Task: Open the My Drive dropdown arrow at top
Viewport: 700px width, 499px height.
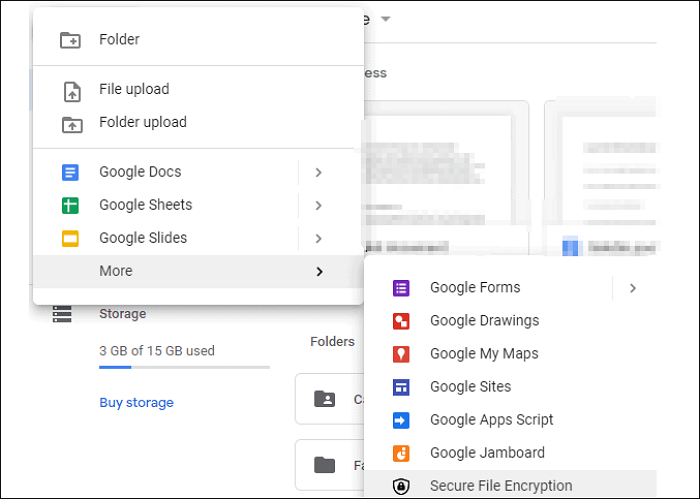Action: 386,19
